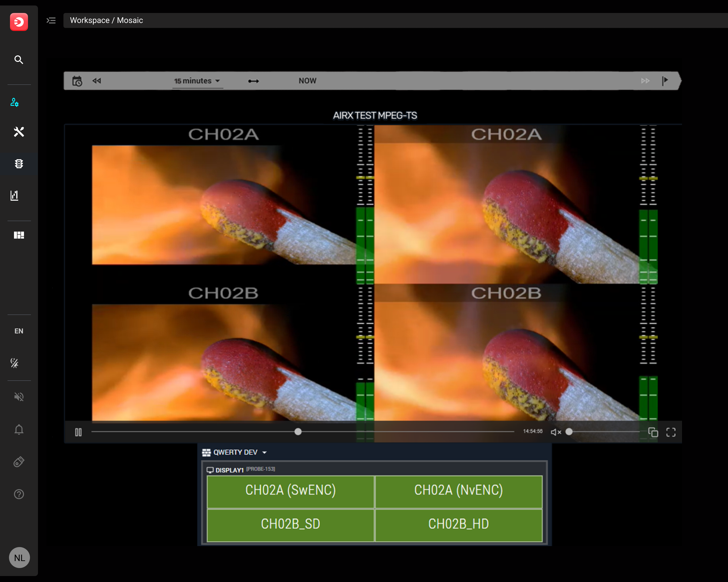
Task: Open the reports chart icon
Action: tap(14, 195)
